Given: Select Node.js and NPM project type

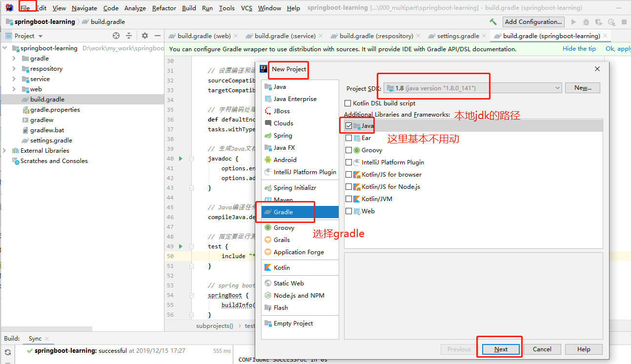Looking at the screenshot, I should 300,295.
